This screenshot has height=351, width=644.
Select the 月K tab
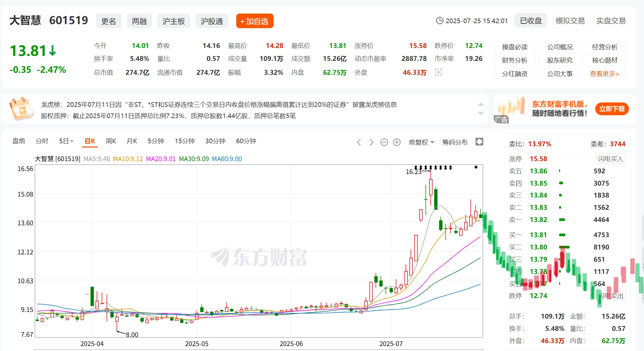(x=132, y=141)
